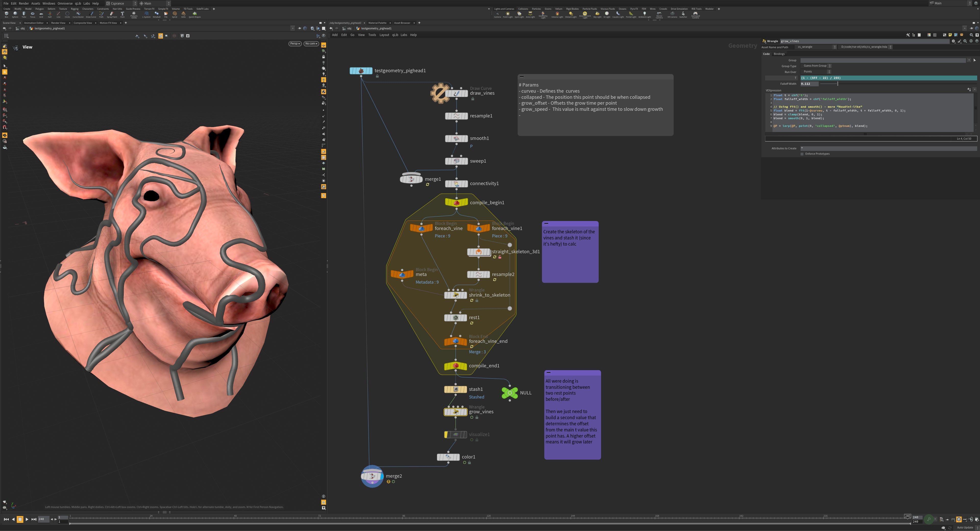Select the Draw Curve shelf tool
This screenshot has height=531, width=980.
pyautogui.click(x=91, y=14)
